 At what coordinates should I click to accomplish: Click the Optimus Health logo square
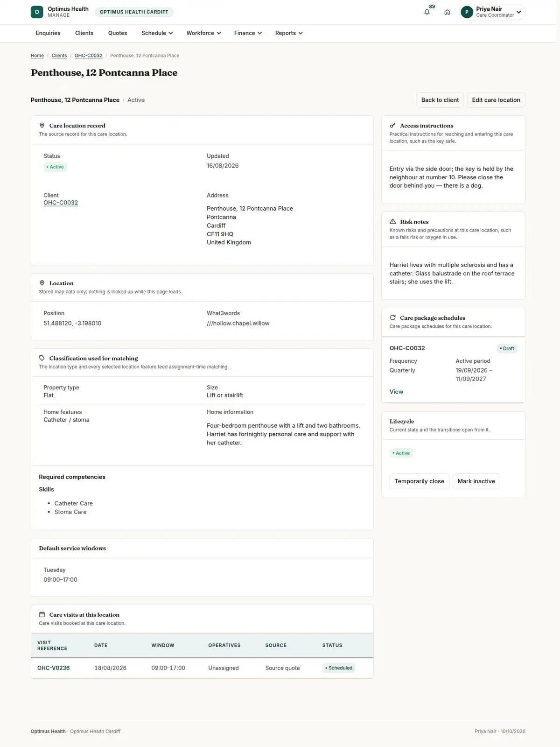[37, 12]
